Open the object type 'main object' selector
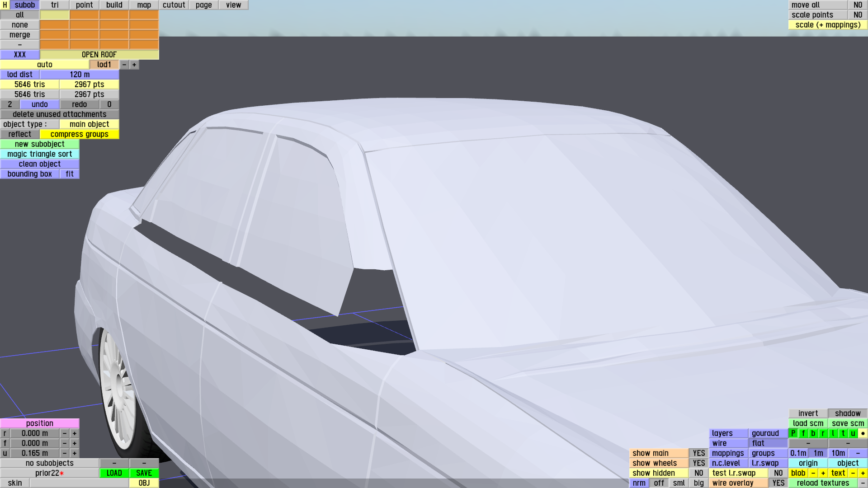 (x=89, y=124)
